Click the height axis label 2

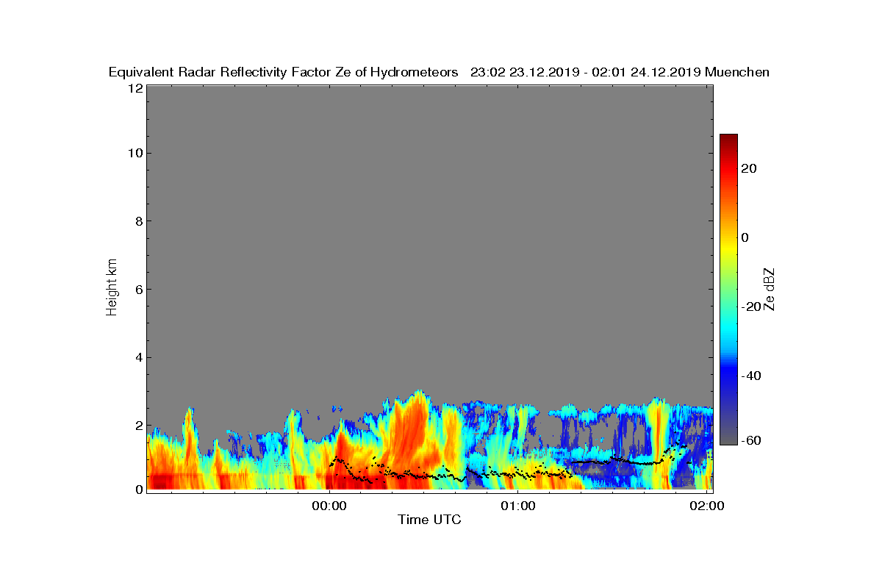(138, 425)
